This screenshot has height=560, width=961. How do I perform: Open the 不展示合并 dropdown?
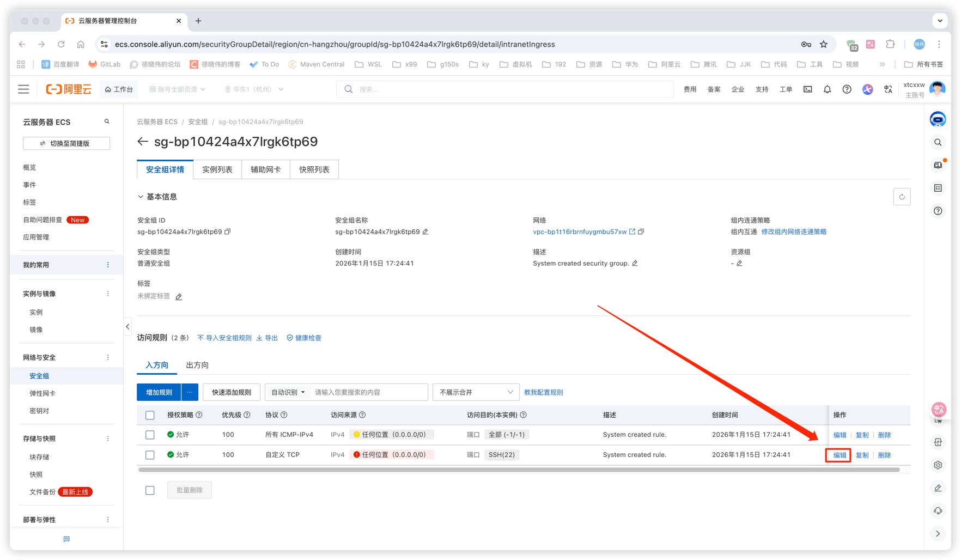click(x=476, y=392)
